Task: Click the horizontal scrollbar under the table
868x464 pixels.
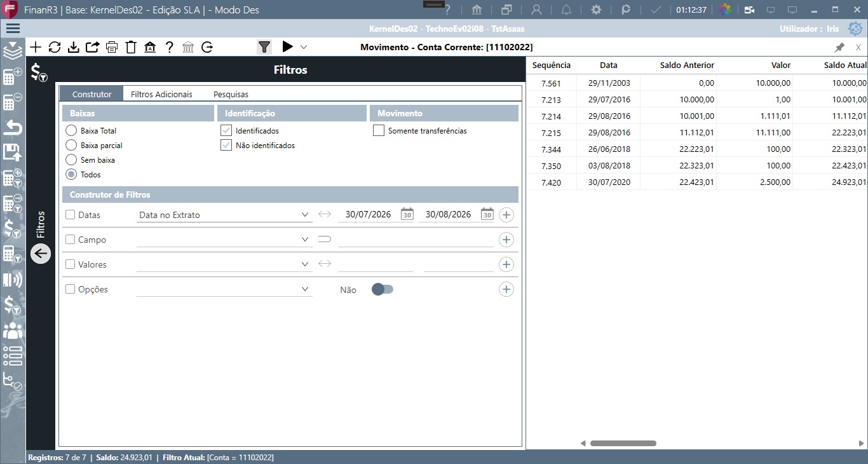Action: (x=623, y=443)
